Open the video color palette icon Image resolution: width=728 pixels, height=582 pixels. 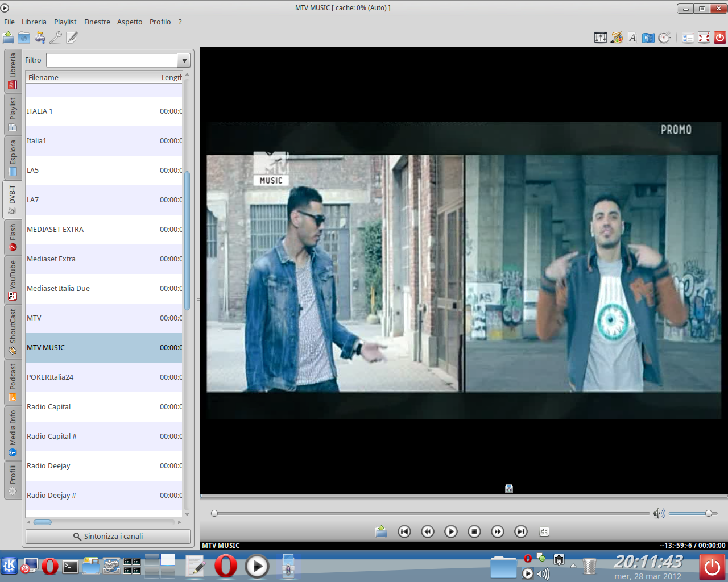[617, 38]
